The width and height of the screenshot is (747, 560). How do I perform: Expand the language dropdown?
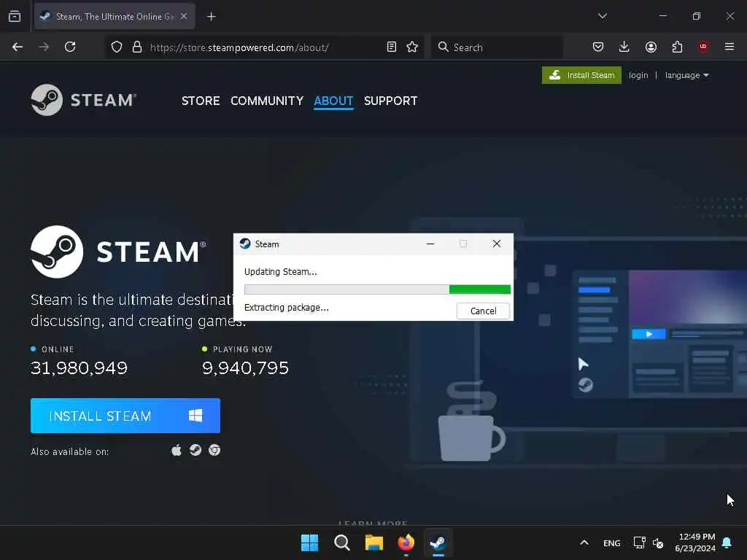click(687, 75)
